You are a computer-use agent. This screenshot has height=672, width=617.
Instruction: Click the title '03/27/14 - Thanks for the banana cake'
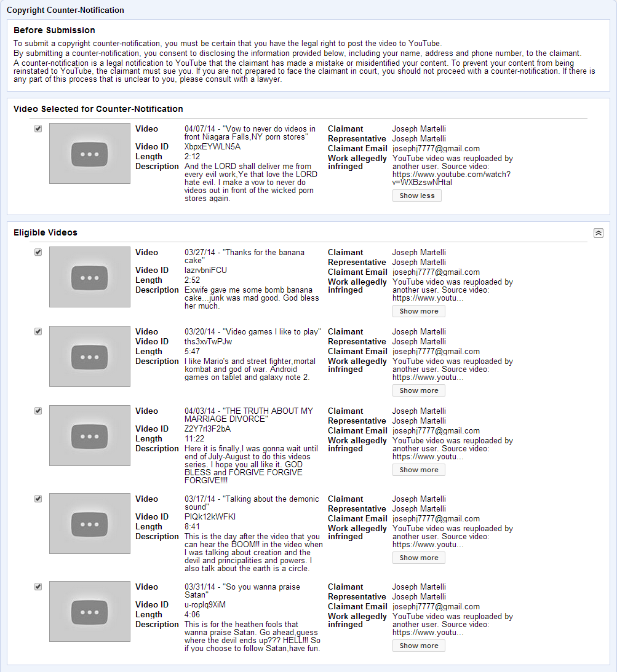pos(244,256)
